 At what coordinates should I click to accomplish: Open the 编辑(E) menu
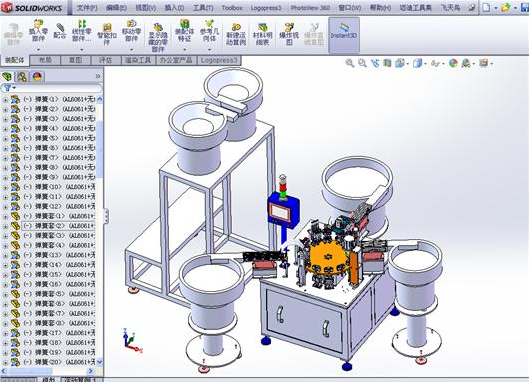point(116,7)
